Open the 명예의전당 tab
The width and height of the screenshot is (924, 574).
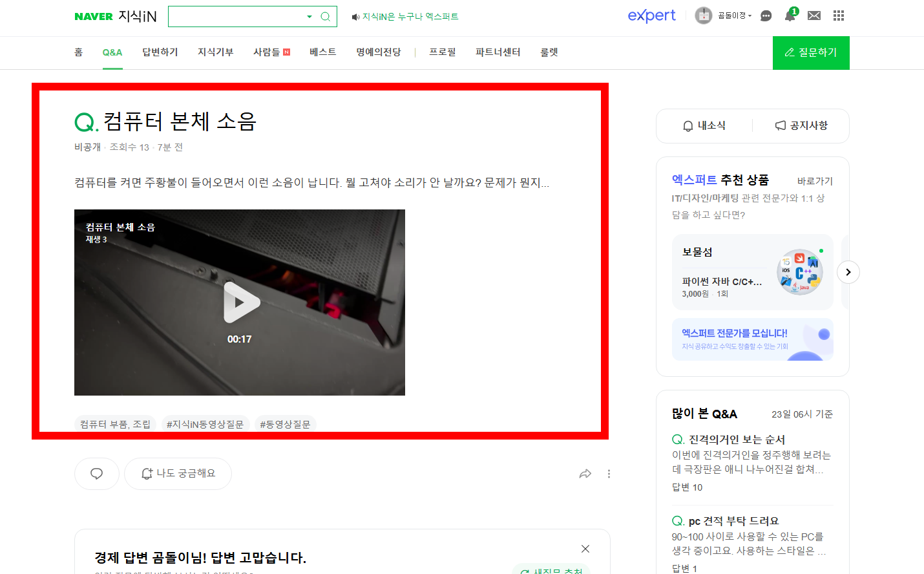378,52
